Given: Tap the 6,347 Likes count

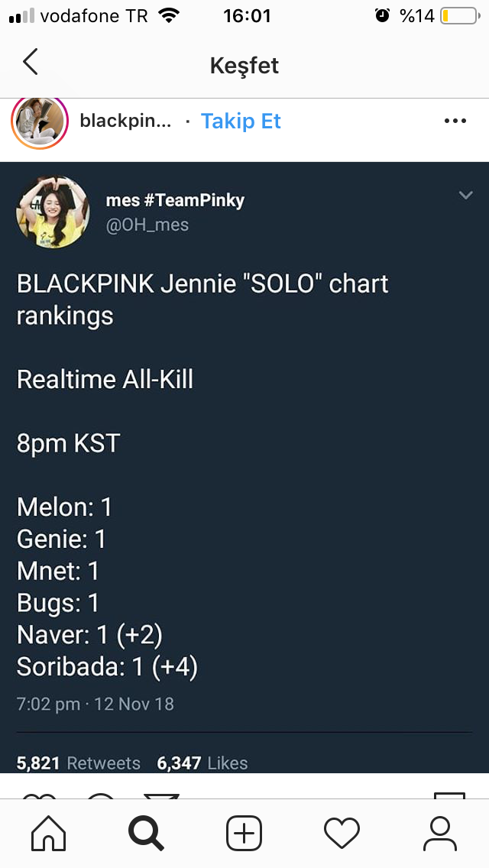Looking at the screenshot, I should coord(202,763).
